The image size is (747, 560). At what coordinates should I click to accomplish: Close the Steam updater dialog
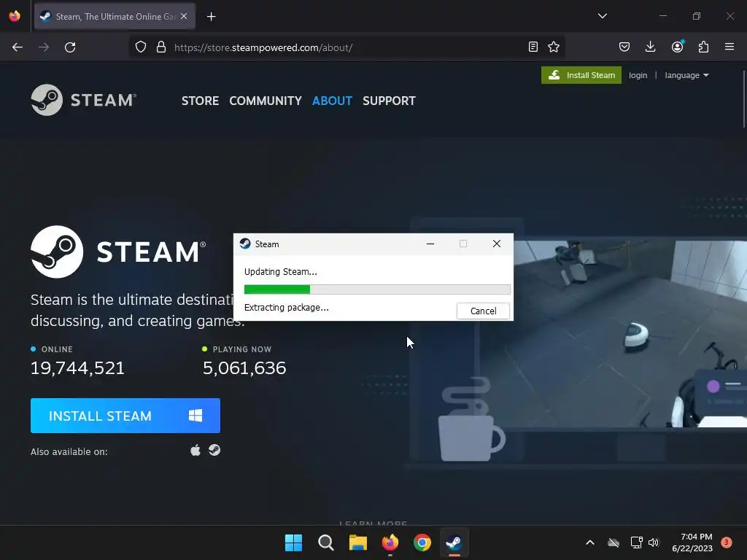coord(496,244)
